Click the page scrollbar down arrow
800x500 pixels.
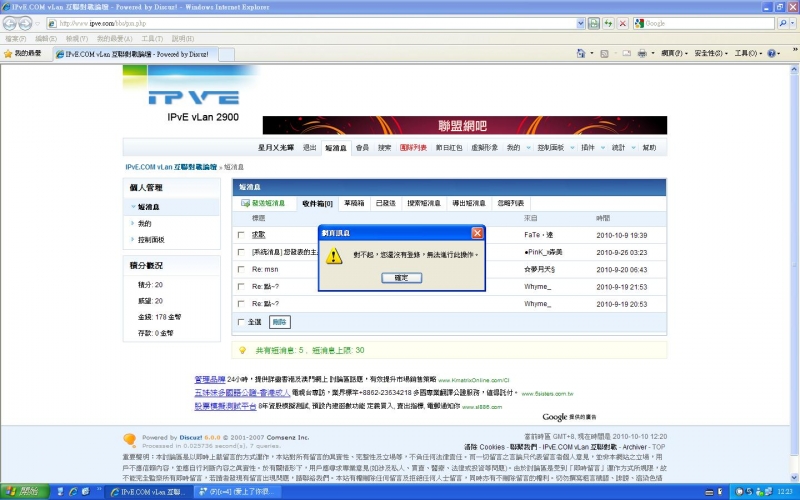pyautogui.click(x=794, y=478)
